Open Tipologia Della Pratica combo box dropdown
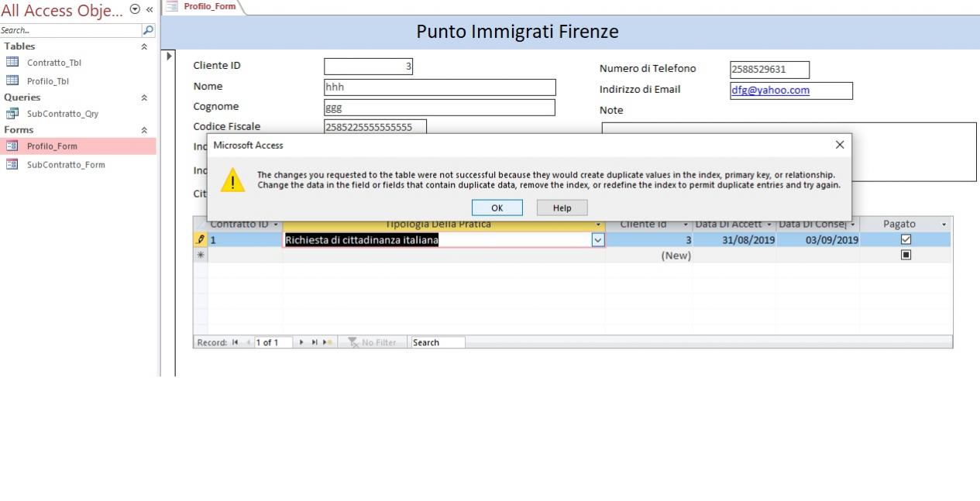The width and height of the screenshot is (980, 501). pos(597,240)
